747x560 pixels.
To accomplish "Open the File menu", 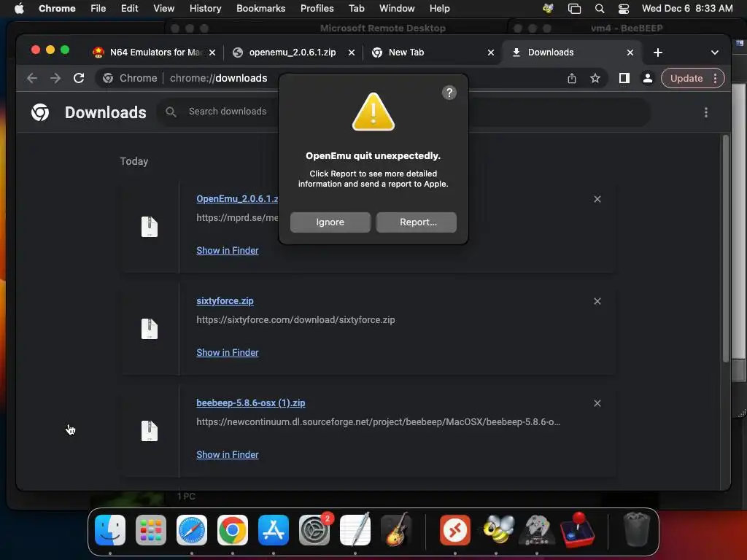I will (x=98, y=9).
